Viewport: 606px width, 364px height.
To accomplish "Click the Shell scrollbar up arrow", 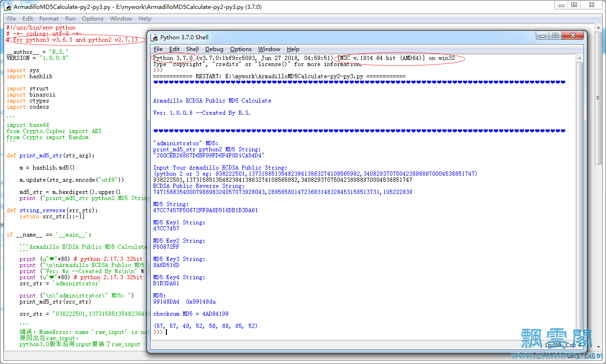I will coord(580,58).
